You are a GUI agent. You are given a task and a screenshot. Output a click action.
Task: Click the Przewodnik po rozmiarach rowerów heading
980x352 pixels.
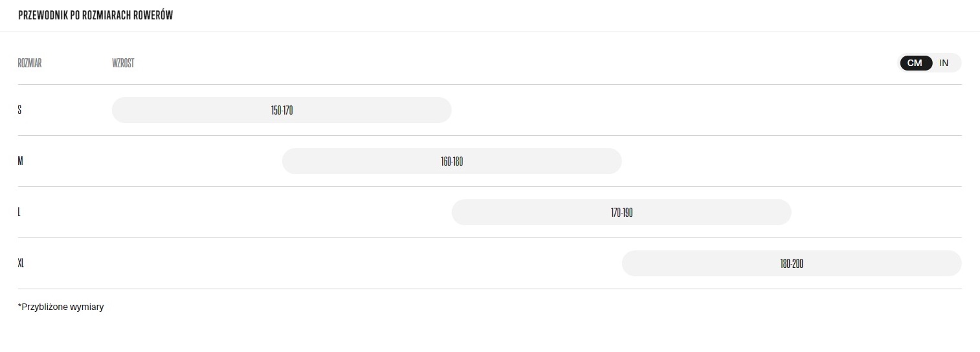(x=96, y=15)
